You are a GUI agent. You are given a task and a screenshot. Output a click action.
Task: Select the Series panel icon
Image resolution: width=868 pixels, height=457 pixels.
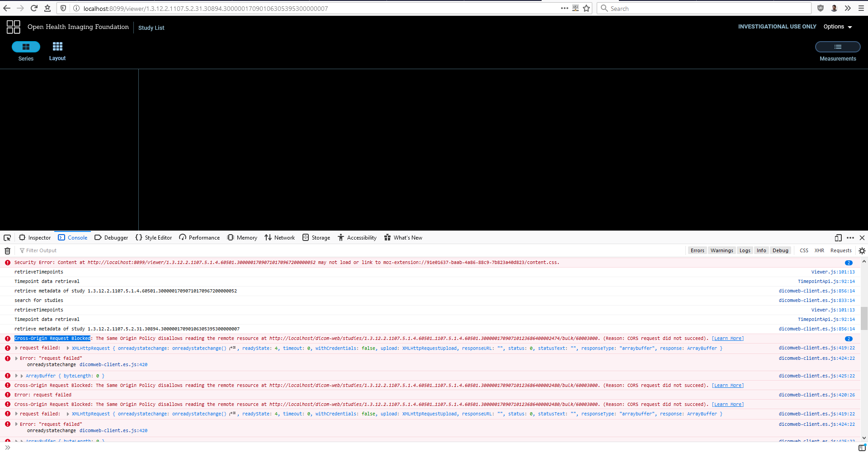tap(26, 47)
